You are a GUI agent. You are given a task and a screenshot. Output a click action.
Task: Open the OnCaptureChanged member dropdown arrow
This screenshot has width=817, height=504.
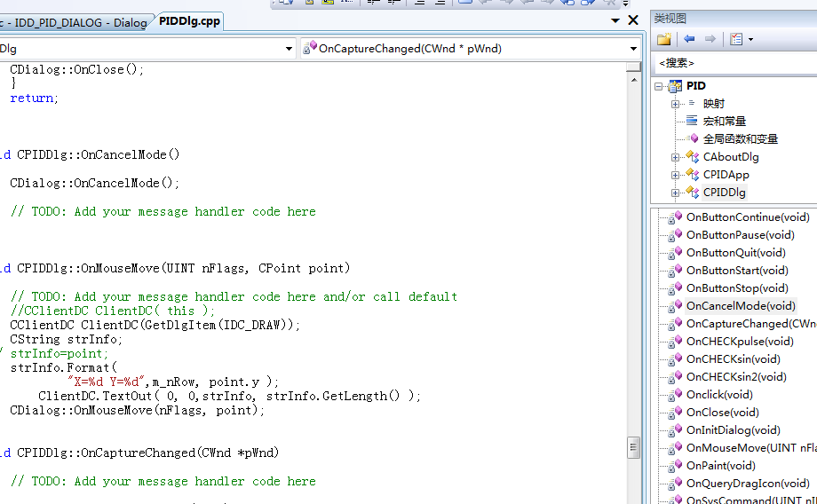(x=633, y=49)
